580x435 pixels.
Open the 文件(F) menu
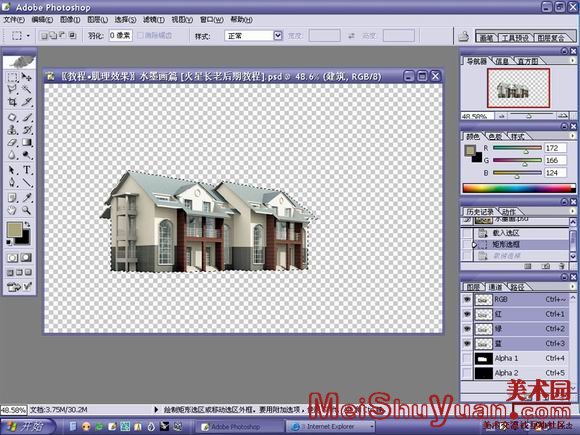[x=14, y=20]
